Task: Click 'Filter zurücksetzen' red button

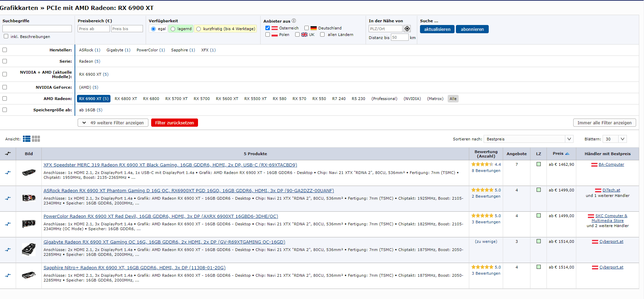Action: (x=174, y=123)
